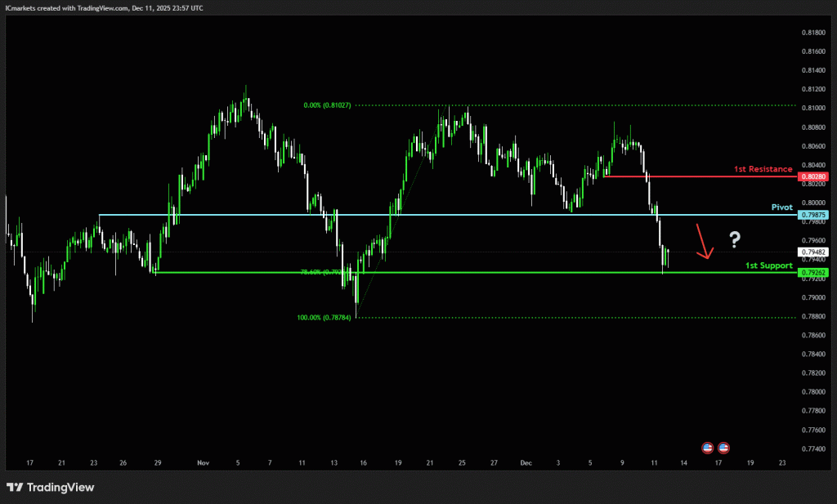This screenshot has height=504, width=837.
Task: Click the current price label 0.79482
Action: [x=813, y=252]
